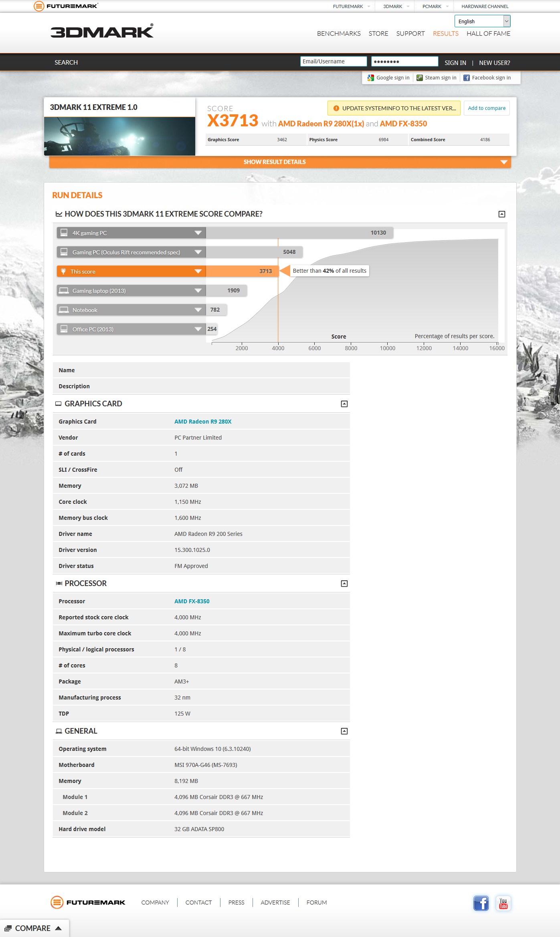560x937 pixels.
Task: Go to the STORE page
Action: click(x=378, y=34)
